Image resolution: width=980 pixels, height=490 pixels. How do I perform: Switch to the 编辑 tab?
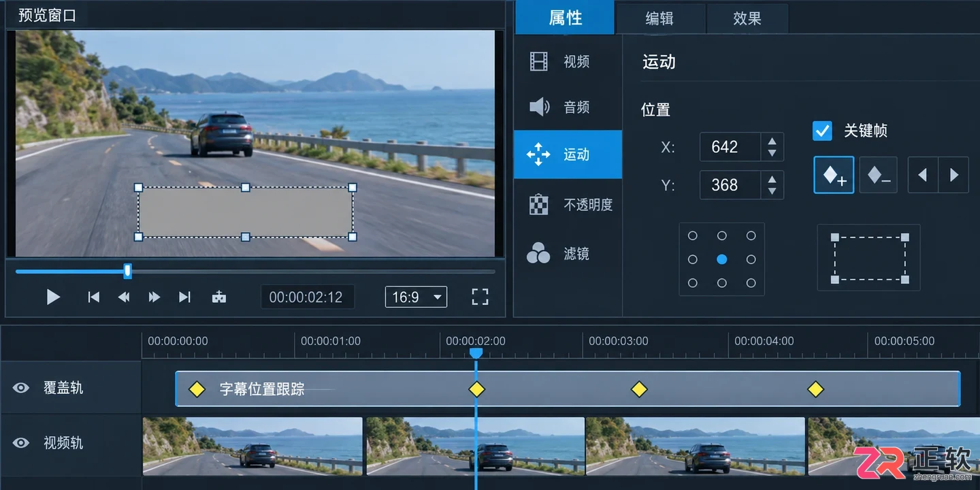(x=659, y=18)
